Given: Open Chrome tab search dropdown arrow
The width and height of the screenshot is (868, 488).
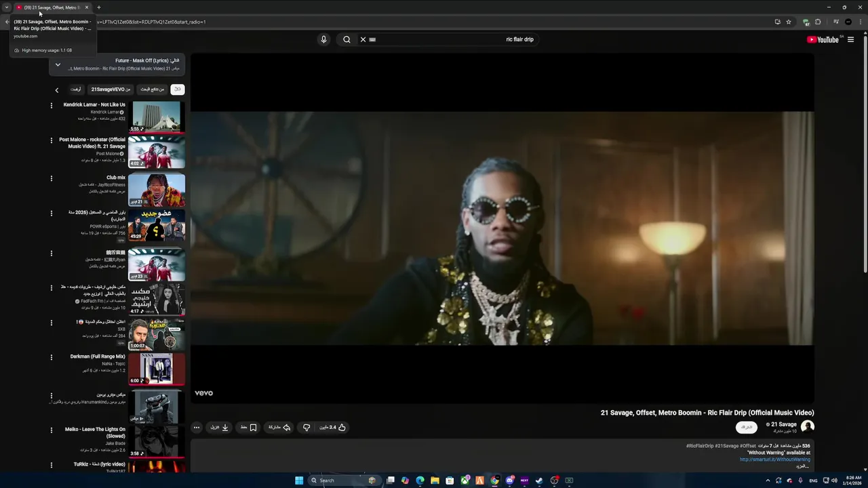Looking at the screenshot, I should [7, 7].
